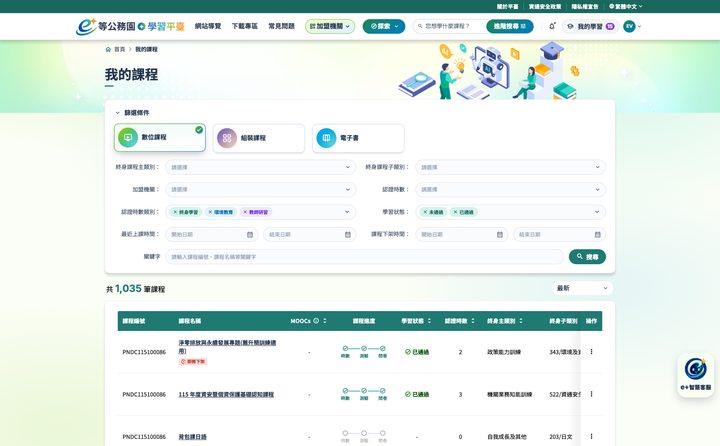Click the 數位課程 play-screen icon
The height and width of the screenshot is (446, 720).
point(128,137)
